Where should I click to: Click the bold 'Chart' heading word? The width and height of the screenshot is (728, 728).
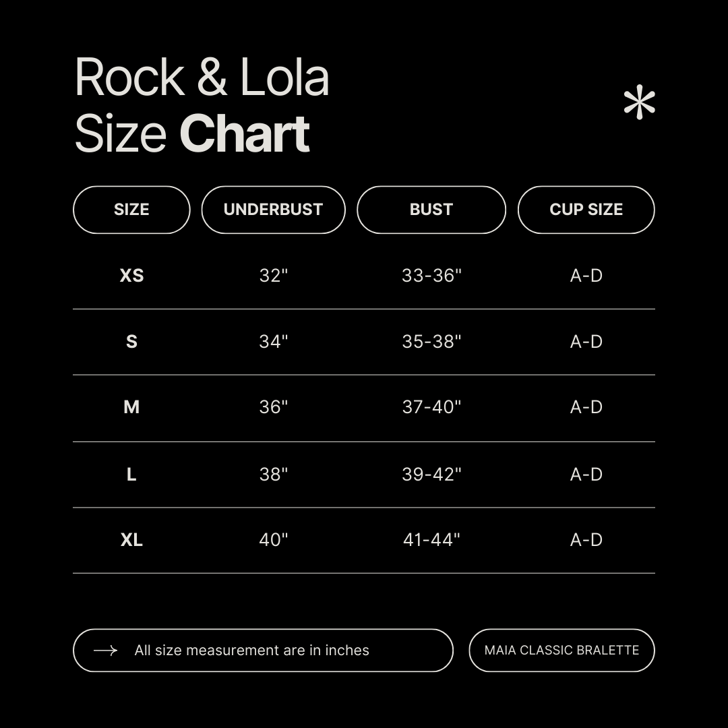(x=244, y=133)
